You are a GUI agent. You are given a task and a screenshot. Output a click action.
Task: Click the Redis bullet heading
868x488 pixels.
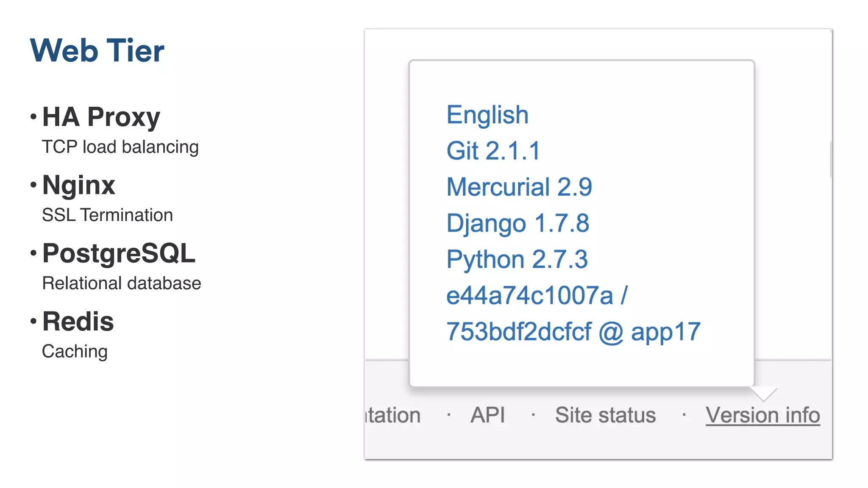click(78, 322)
